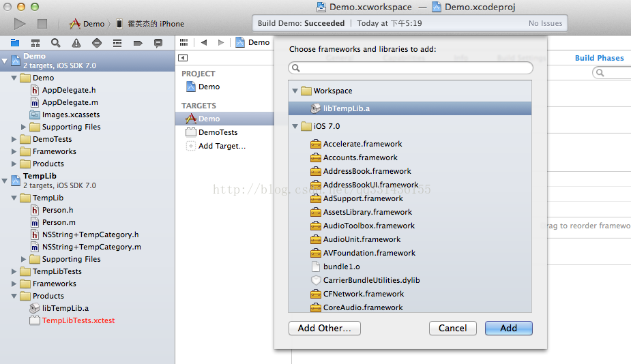The image size is (631, 364).
Task: Run the Demo scheme with Play button
Action: 19,24
